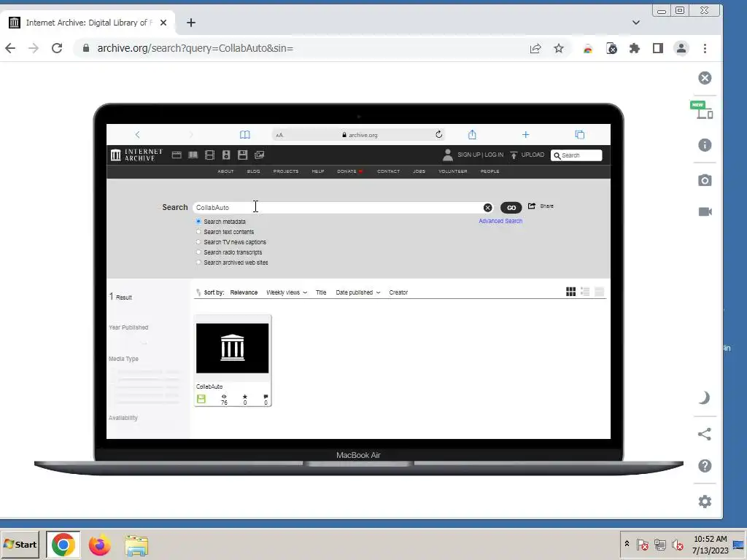Screen dimensions: 747x560
Task: Open the share icon in right sidebar
Action: 704,434
